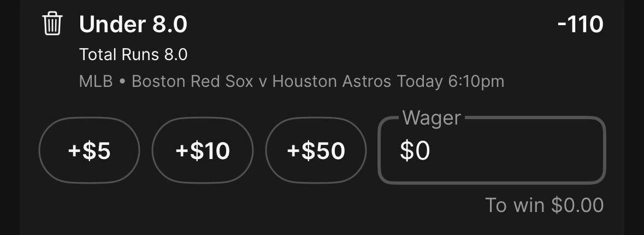Viewport: 644px width, 235px height.
Task: Tap the Today 6:10pm game time
Action: coord(450,81)
